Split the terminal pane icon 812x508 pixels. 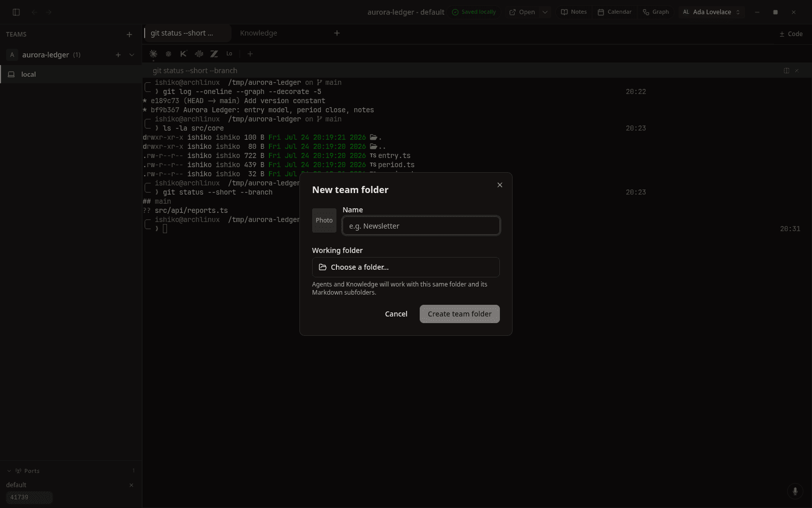click(787, 71)
